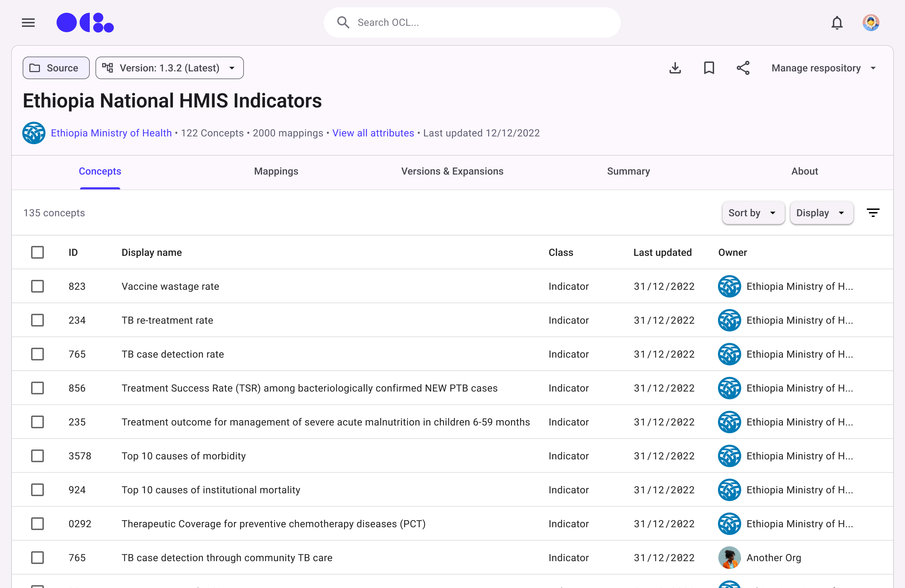
Task: Open the hamburger navigation menu
Action: [28, 23]
